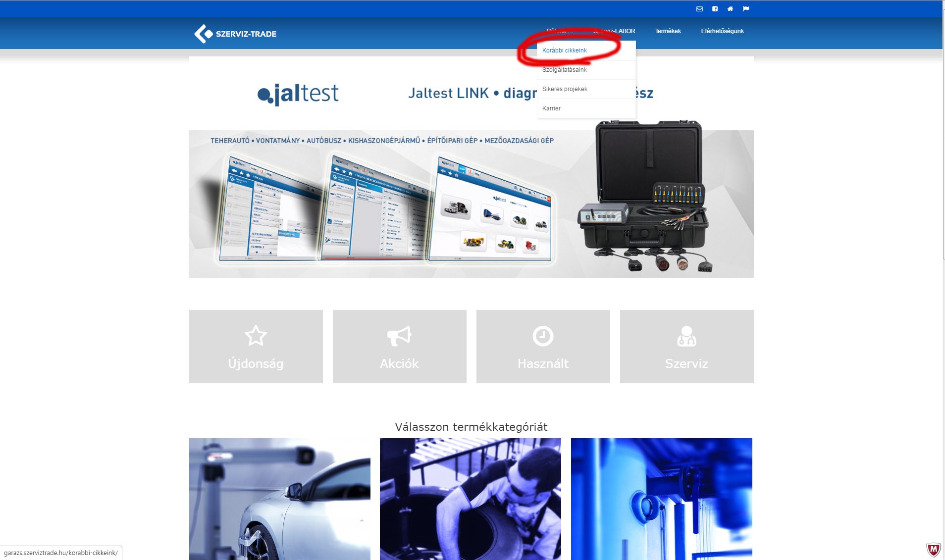945x560 pixels.
Task: Open the Facebook icon in top bar
Action: pyautogui.click(x=715, y=9)
